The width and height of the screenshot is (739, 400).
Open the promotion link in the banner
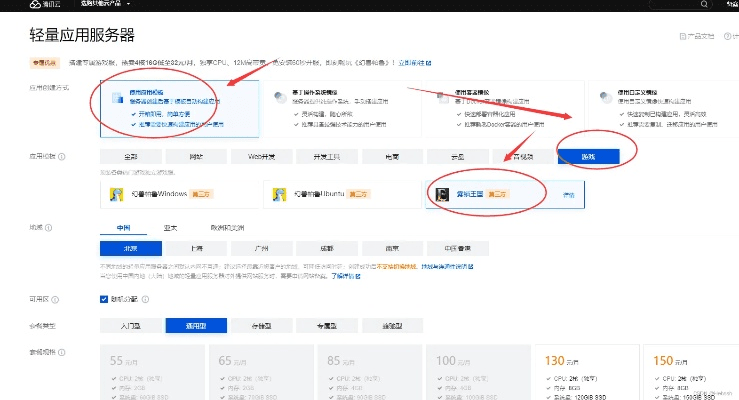pos(415,63)
